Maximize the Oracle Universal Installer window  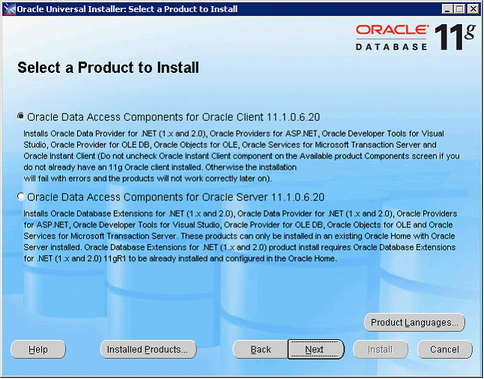click(459, 9)
